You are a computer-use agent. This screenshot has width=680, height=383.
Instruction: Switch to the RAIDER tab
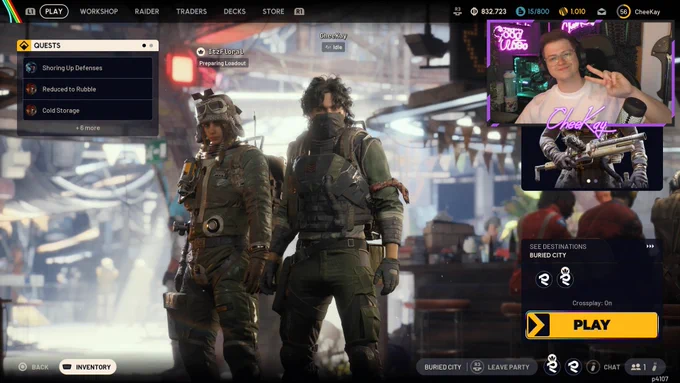(x=147, y=11)
